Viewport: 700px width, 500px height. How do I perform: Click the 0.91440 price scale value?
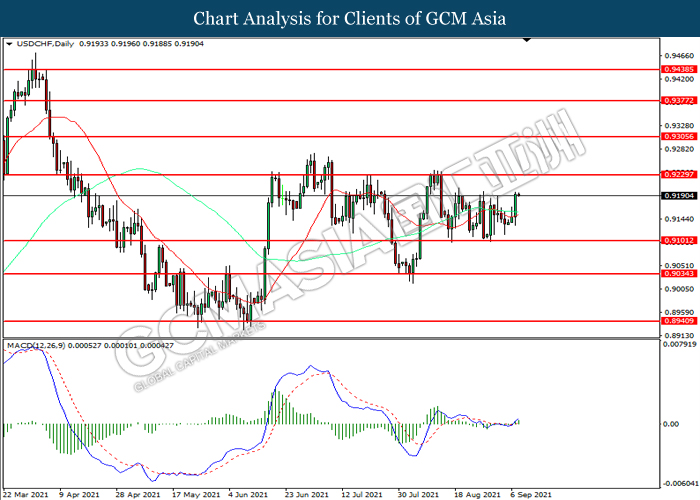click(x=679, y=219)
